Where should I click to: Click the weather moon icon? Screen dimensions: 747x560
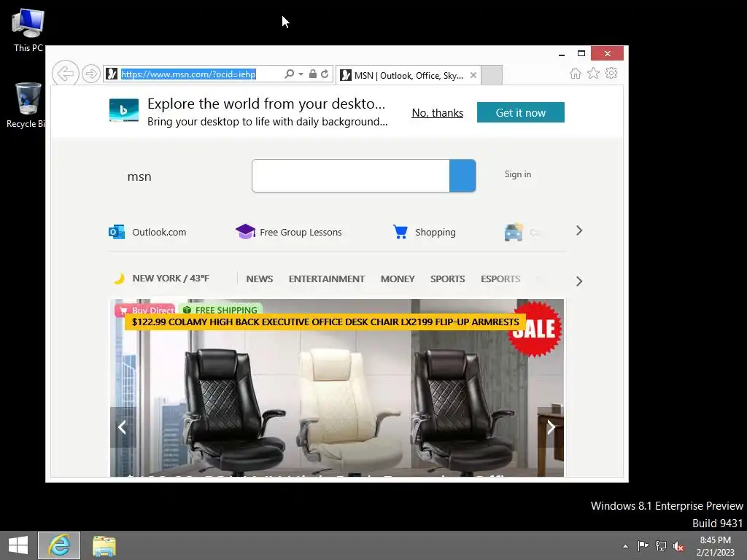[x=119, y=279]
